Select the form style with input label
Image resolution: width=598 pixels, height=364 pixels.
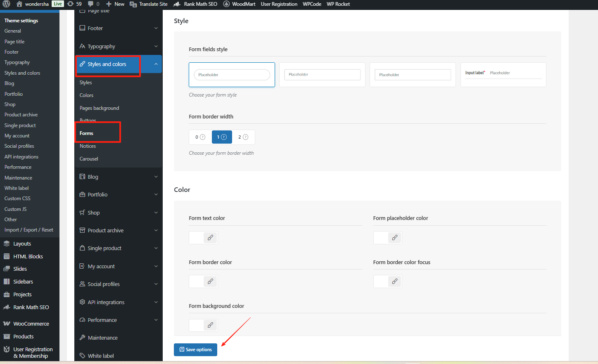pyautogui.click(x=503, y=74)
